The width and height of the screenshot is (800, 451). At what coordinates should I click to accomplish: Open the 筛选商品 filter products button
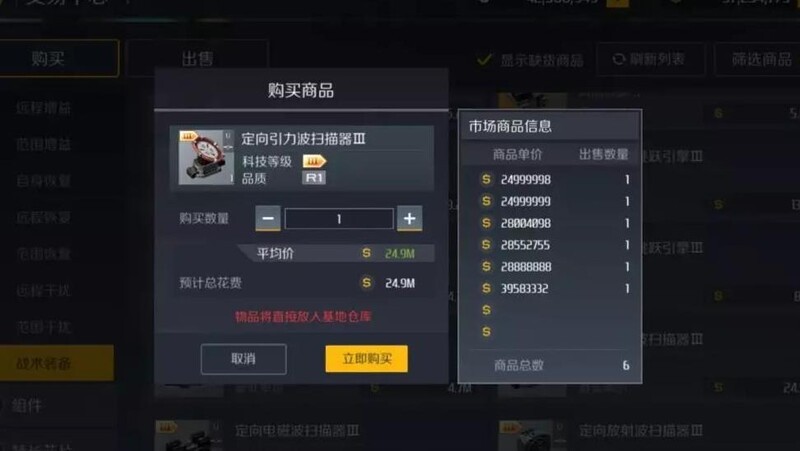[760, 60]
